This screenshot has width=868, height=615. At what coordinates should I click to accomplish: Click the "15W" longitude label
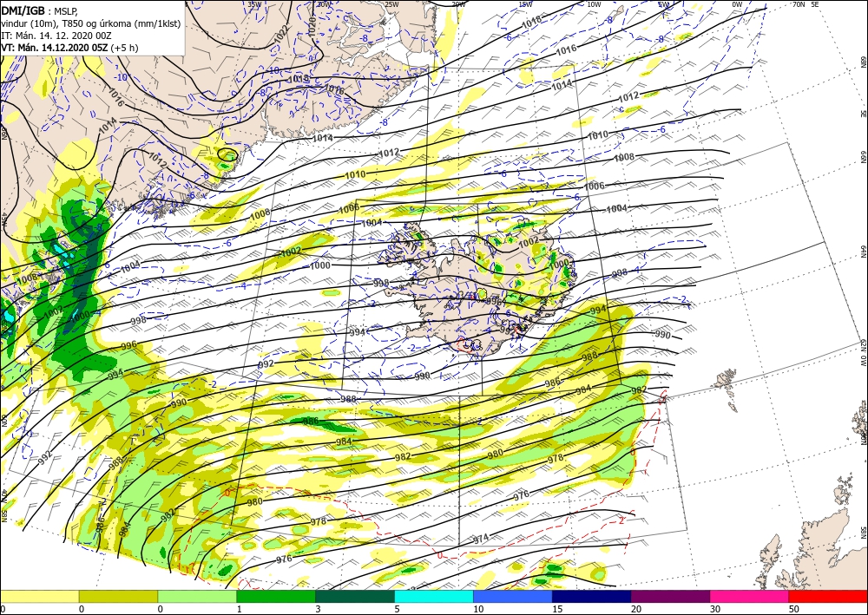click(x=525, y=4)
